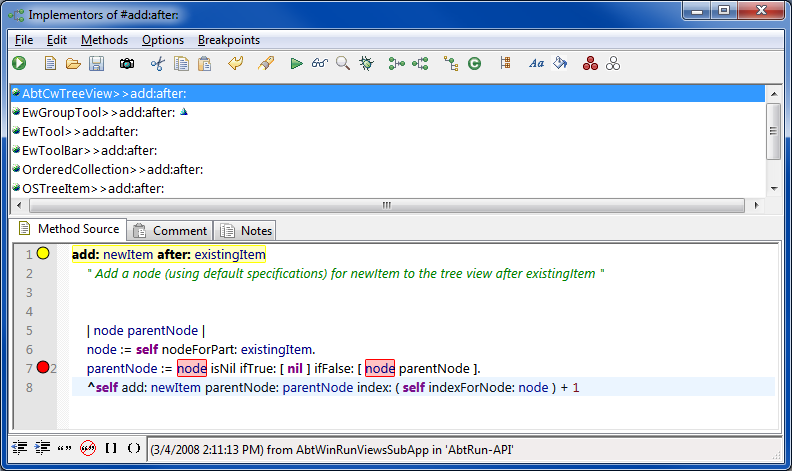Screen dimensions: 792x471
Task: Switch to the Comment tab
Action: pos(170,231)
